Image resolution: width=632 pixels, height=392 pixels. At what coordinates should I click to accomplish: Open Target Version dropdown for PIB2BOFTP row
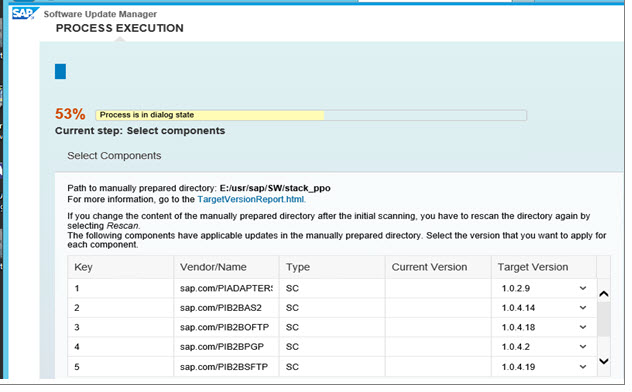582,327
